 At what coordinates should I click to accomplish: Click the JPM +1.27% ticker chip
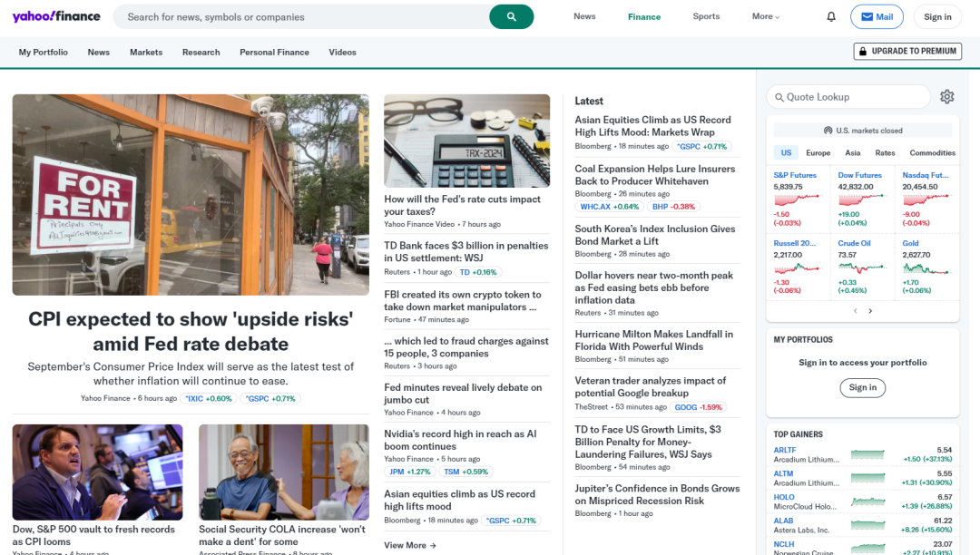(410, 472)
